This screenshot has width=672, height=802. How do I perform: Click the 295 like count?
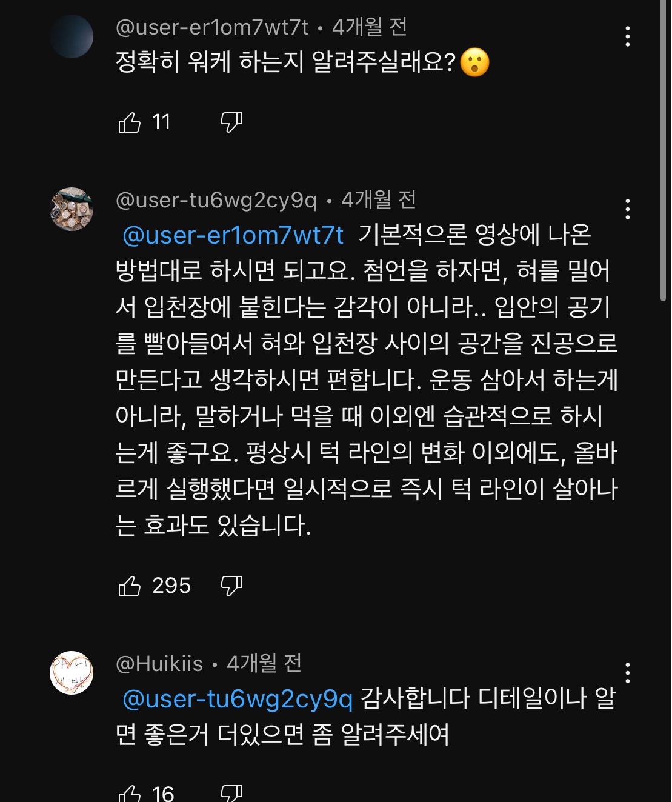pos(171,586)
